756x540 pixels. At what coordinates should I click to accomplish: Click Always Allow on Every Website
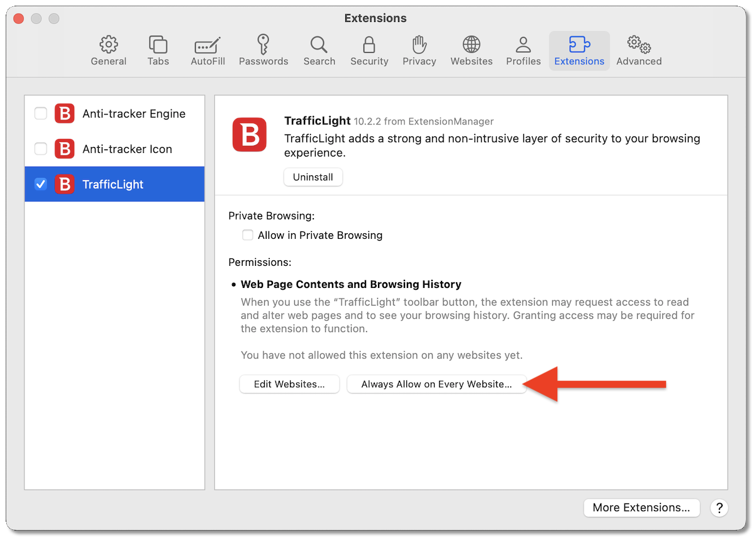(x=436, y=384)
